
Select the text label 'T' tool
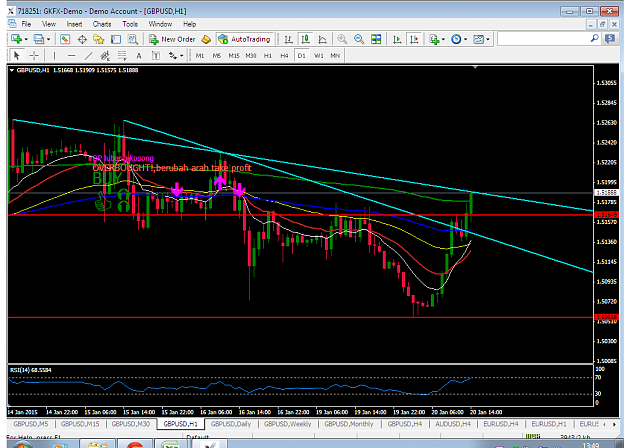coord(156,56)
